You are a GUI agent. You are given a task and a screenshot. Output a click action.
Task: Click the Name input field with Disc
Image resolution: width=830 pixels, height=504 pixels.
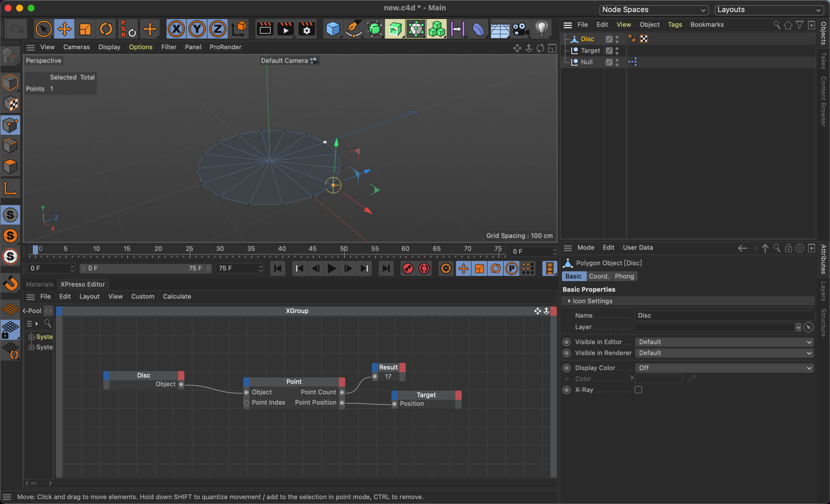pyautogui.click(x=724, y=316)
